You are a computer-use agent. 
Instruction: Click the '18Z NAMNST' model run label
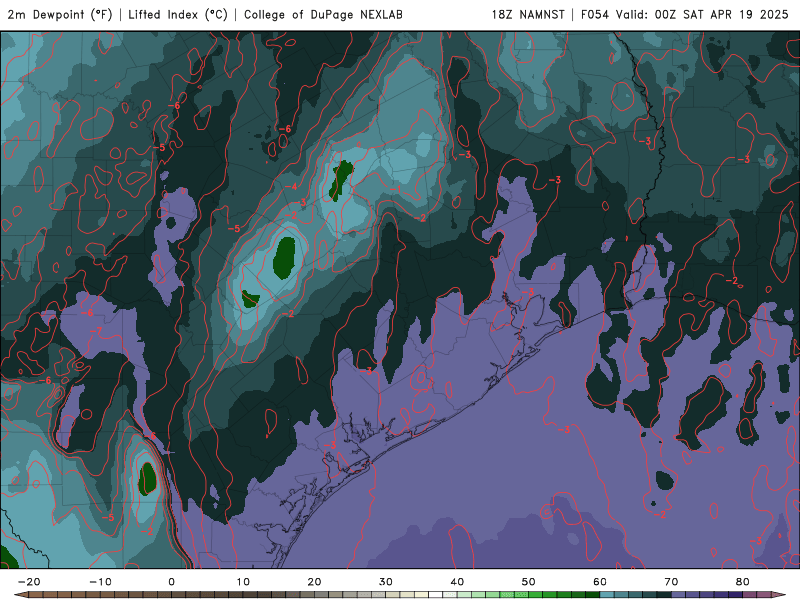[528, 15]
